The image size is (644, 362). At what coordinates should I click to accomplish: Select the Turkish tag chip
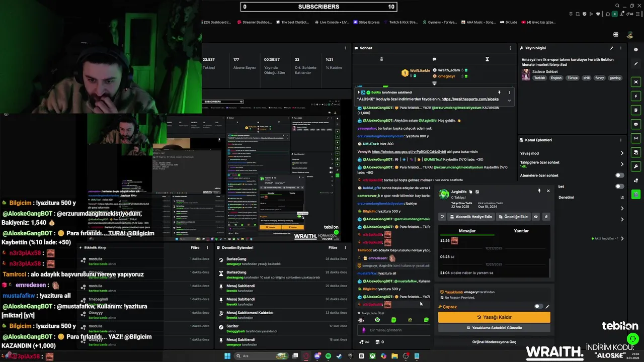pos(539,78)
